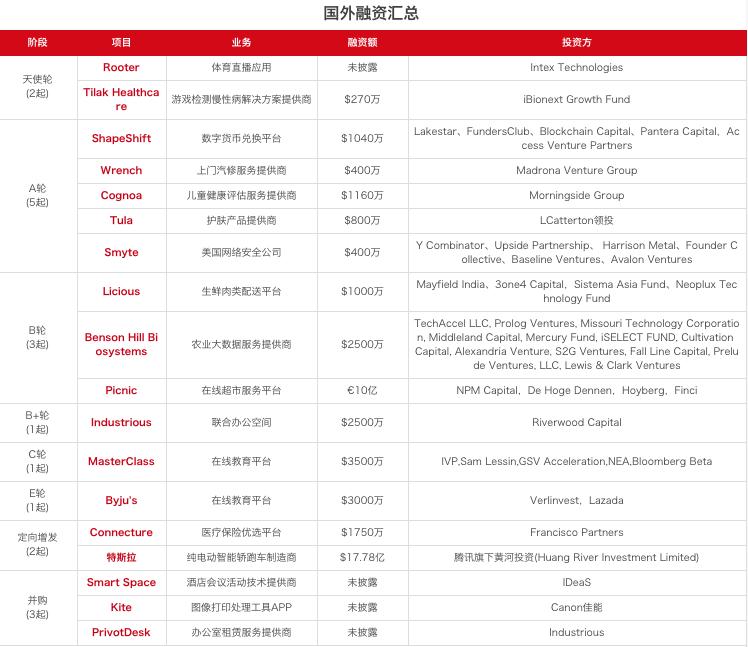Image resolution: width=748 pixels, height=647 pixels.
Task: Select the Tilak Healthcare project name
Action: pyautogui.click(x=121, y=99)
